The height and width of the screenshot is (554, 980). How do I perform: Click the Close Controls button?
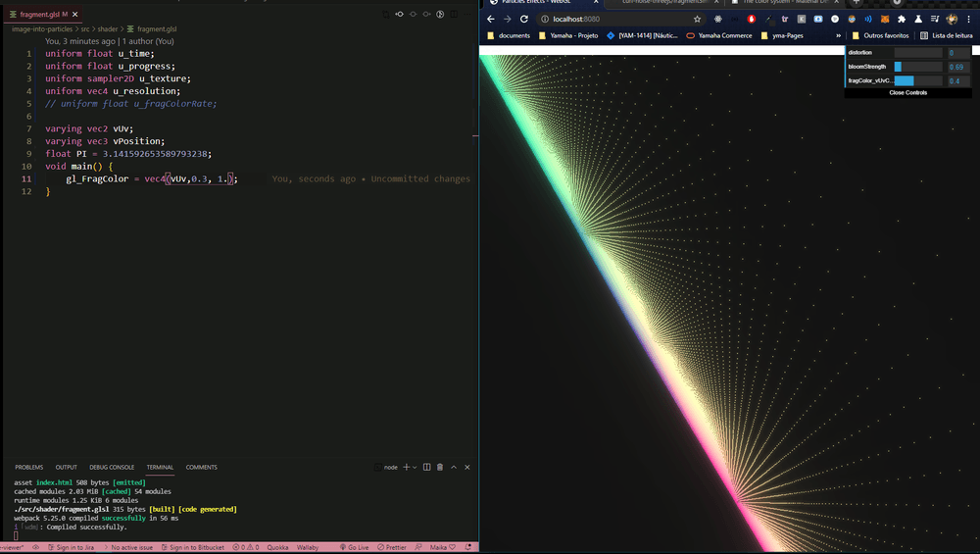pyautogui.click(x=907, y=92)
